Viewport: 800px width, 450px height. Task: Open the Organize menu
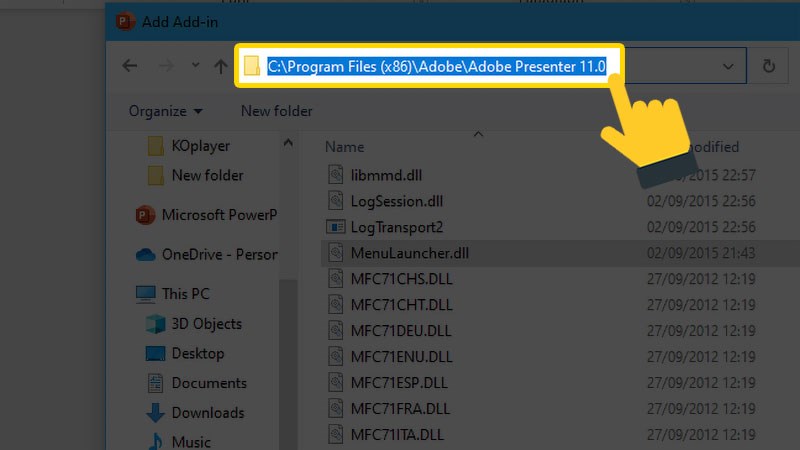coord(165,111)
